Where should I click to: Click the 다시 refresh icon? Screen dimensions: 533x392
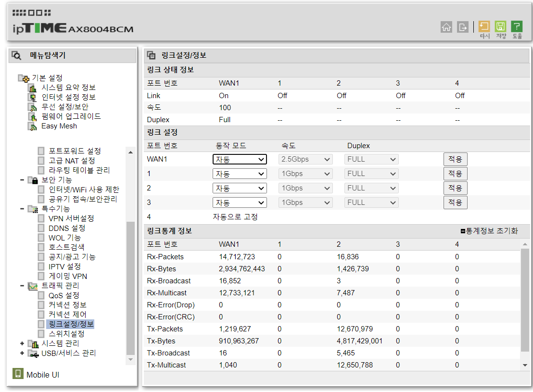[484, 26]
